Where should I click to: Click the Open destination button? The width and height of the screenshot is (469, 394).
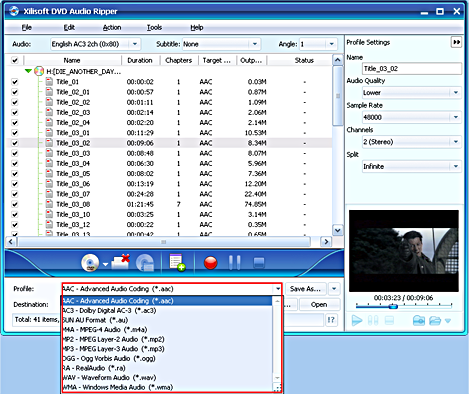click(x=319, y=304)
